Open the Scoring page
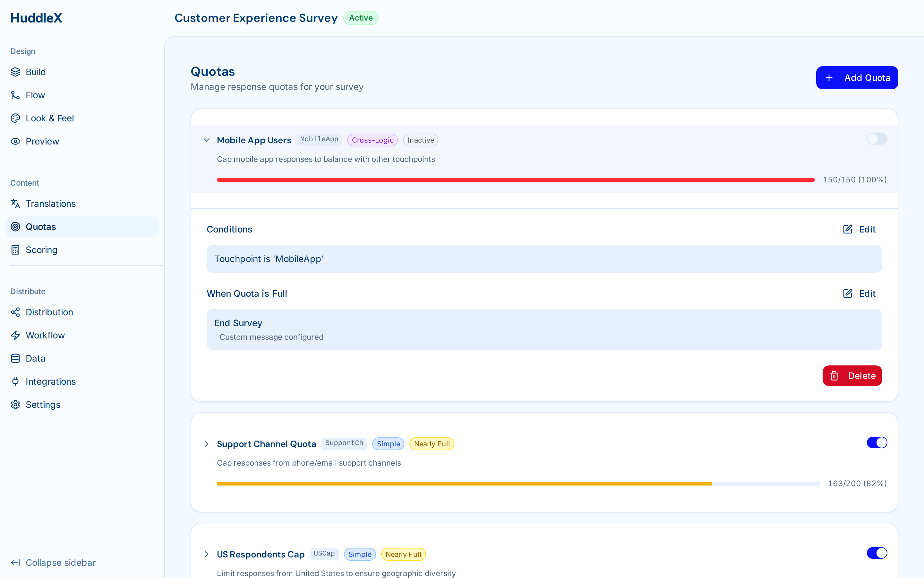 pyautogui.click(x=82, y=250)
